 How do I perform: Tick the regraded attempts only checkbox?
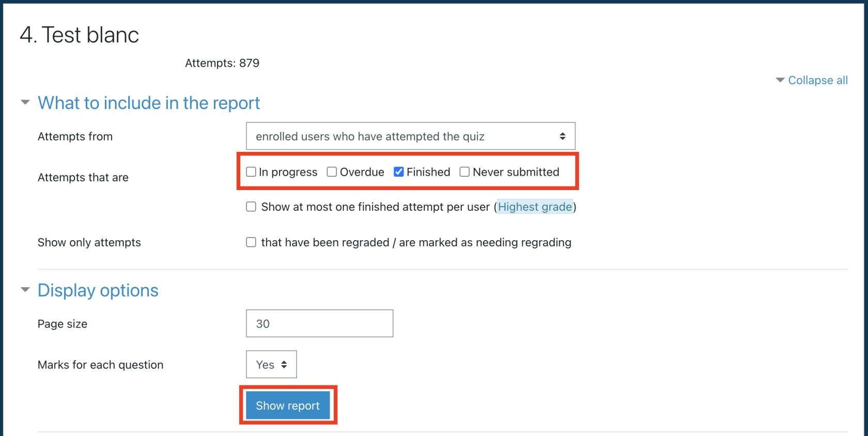point(251,242)
